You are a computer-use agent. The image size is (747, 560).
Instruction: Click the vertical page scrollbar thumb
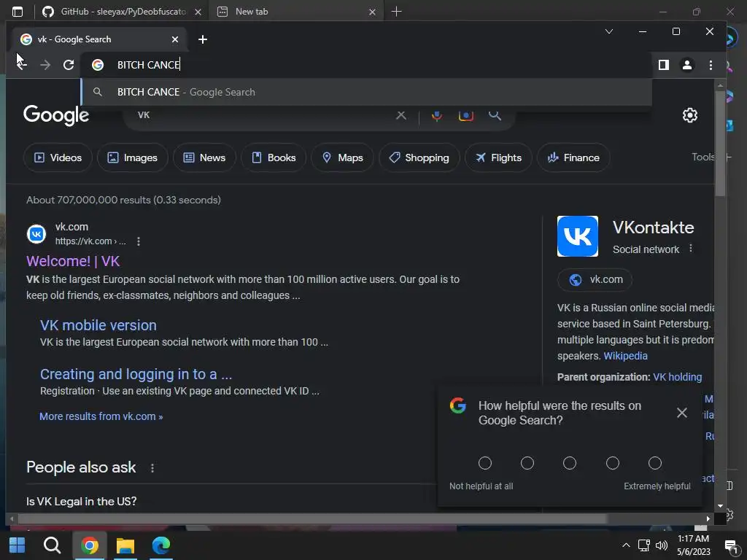tap(720, 142)
